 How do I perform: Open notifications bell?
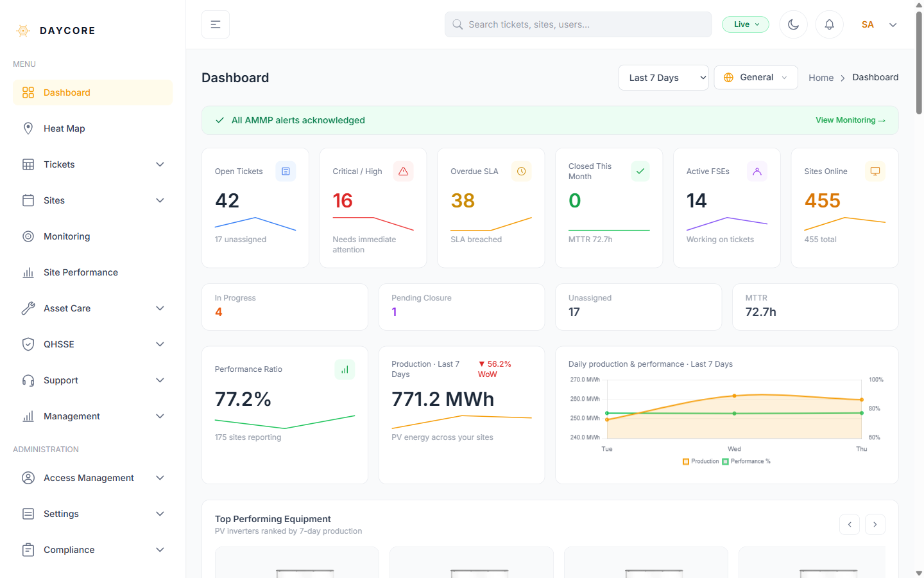tap(829, 24)
